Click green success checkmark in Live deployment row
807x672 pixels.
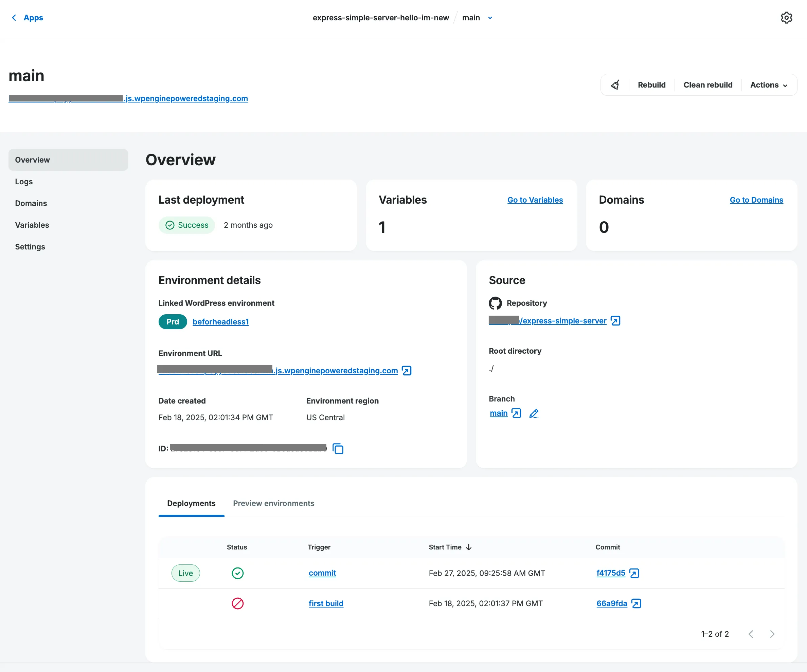237,573
